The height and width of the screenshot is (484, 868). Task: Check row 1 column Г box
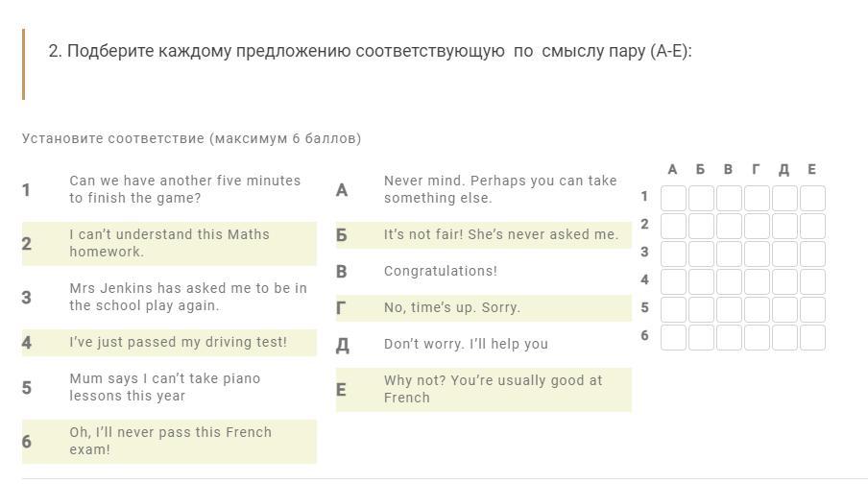click(x=757, y=198)
